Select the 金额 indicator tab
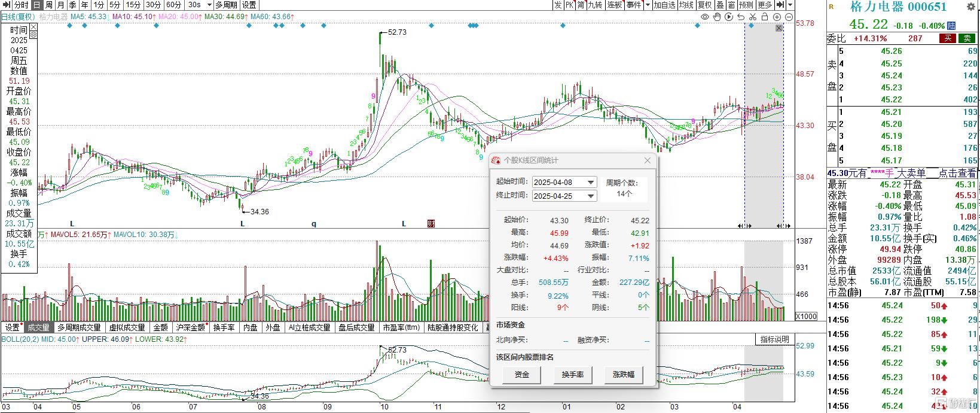Image resolution: width=980 pixels, height=413 pixels. pyautogui.click(x=161, y=327)
